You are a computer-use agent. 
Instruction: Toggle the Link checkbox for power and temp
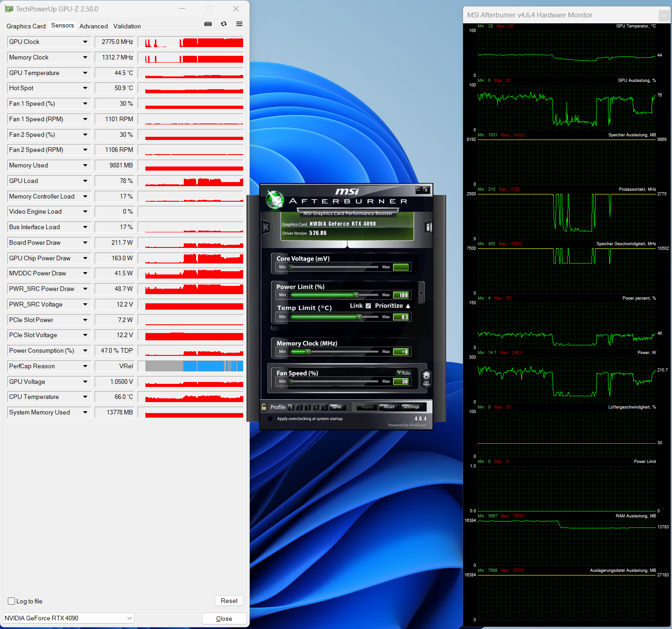[x=368, y=306]
